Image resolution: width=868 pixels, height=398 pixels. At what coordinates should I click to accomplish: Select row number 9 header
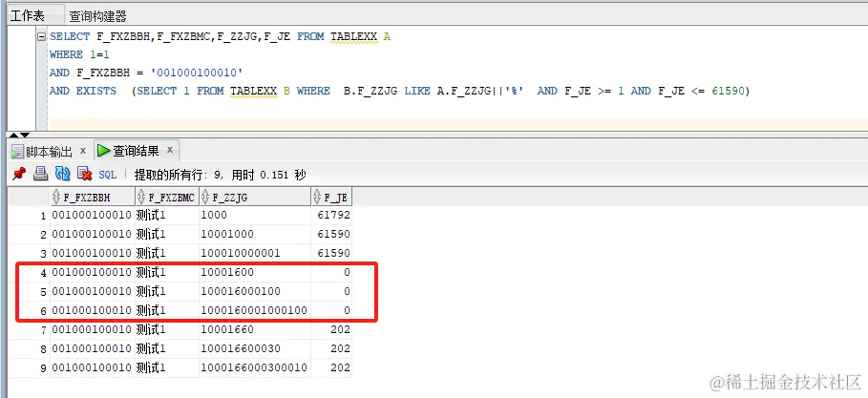coord(29,368)
